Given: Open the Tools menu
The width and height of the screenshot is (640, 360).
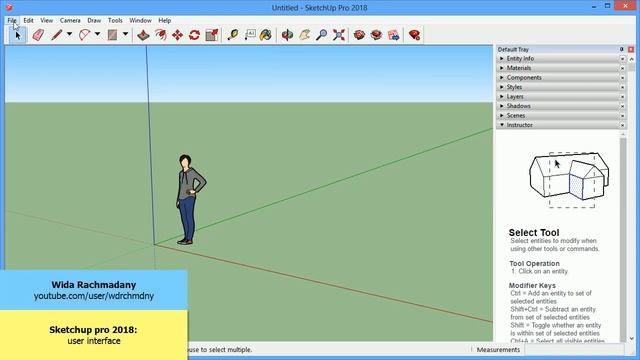Looking at the screenshot, I should tap(115, 20).
